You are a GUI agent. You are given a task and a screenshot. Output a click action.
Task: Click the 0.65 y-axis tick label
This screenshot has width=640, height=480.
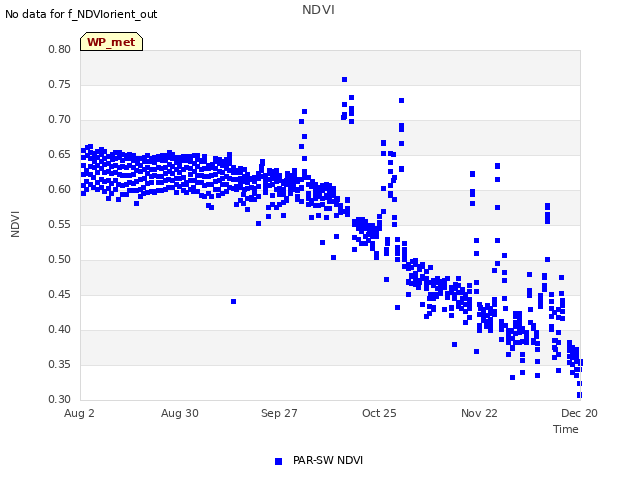click(x=60, y=154)
